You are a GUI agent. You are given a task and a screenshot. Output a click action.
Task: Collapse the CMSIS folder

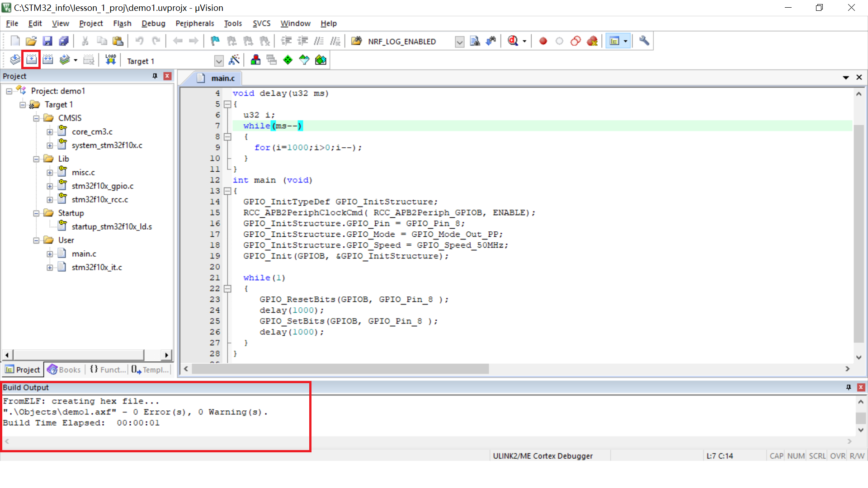pos(36,118)
